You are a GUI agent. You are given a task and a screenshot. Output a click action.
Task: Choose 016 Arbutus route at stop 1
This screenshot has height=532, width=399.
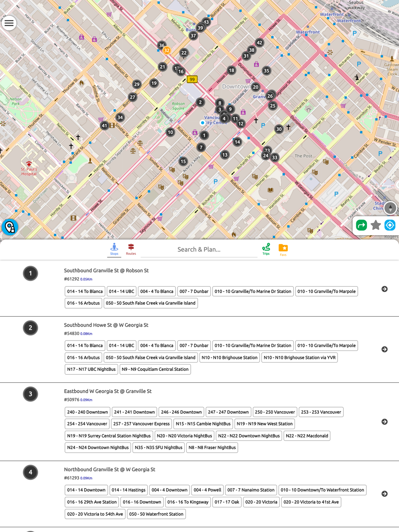(x=83, y=303)
